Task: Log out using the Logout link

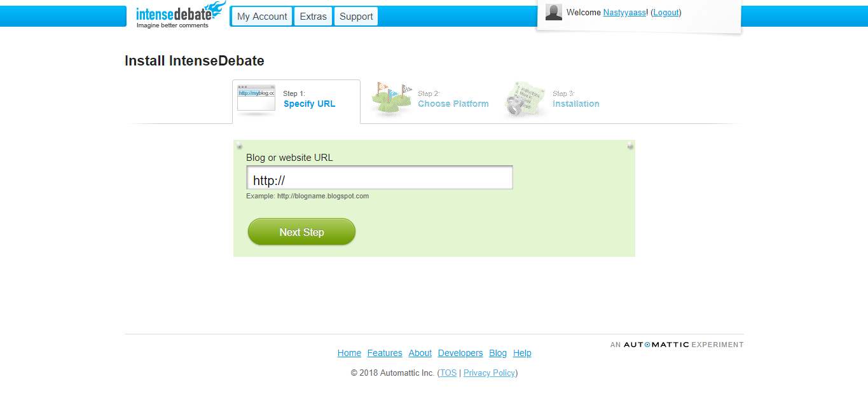Action: pyautogui.click(x=666, y=13)
